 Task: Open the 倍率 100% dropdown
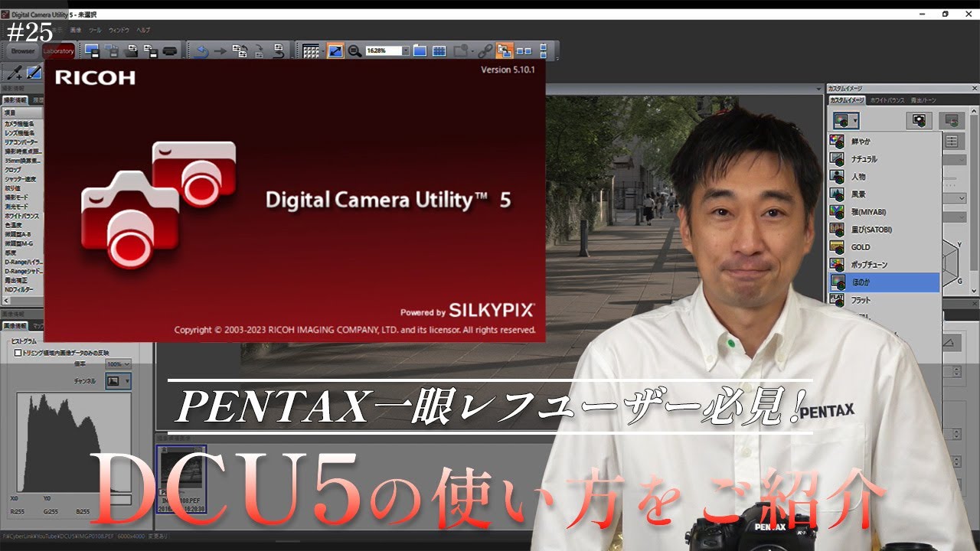click(x=118, y=364)
